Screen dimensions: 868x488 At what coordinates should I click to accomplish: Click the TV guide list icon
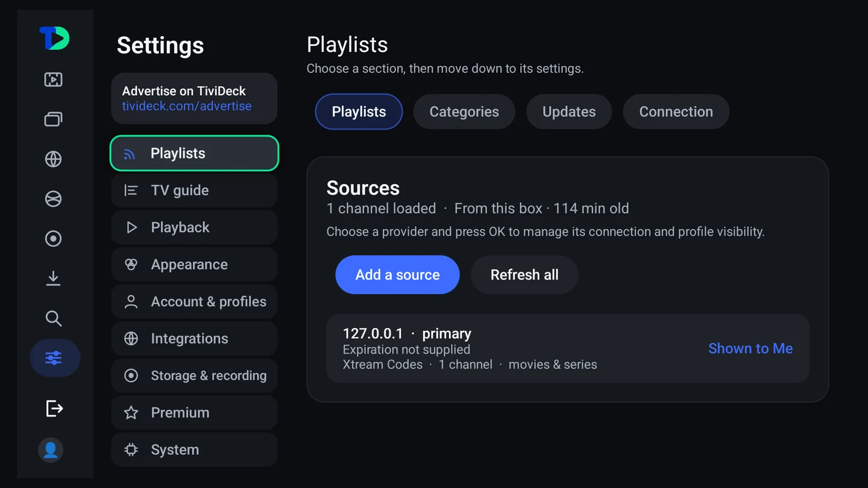point(131,190)
